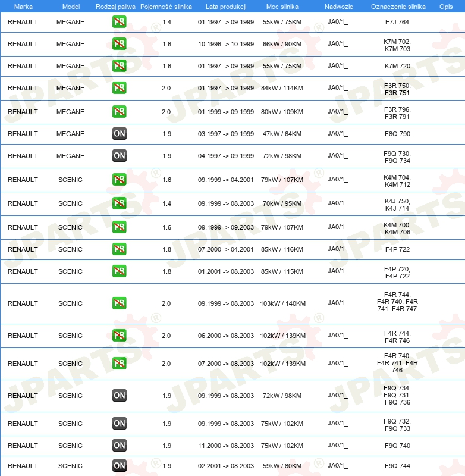Select the E7J 764 engine code cell

pos(397,22)
